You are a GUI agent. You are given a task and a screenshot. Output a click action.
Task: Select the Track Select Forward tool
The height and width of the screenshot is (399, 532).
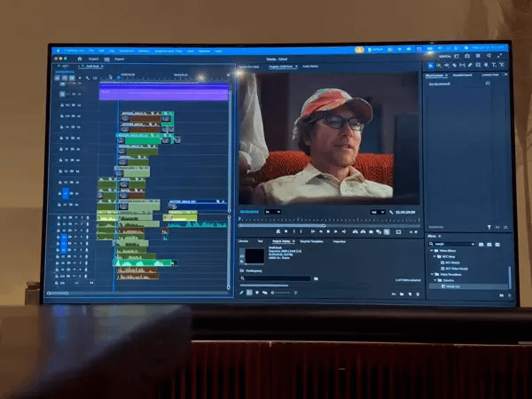[x=439, y=65]
